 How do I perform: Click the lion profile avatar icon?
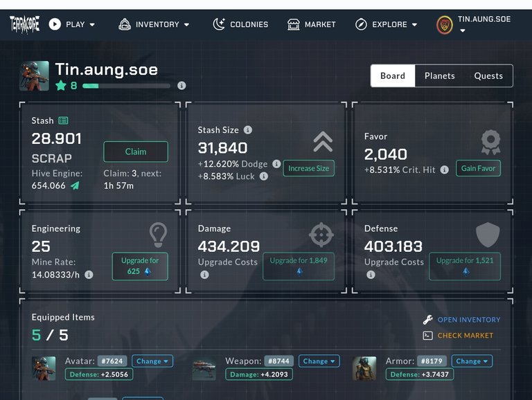click(445, 25)
